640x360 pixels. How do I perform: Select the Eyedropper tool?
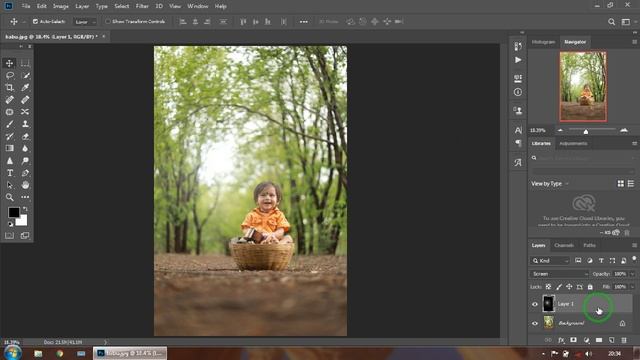click(x=25, y=87)
